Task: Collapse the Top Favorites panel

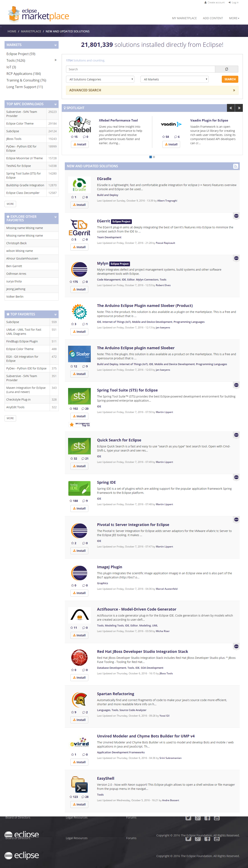Action: click(55, 314)
